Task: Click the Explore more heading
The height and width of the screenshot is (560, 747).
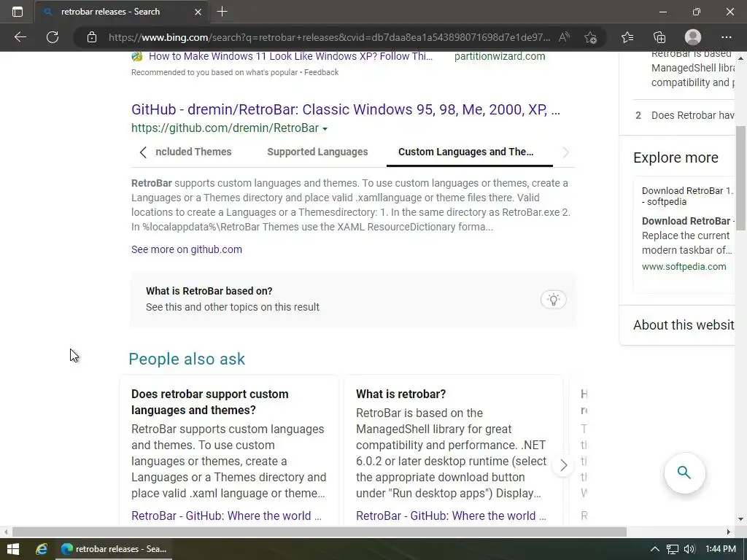Action: click(676, 157)
